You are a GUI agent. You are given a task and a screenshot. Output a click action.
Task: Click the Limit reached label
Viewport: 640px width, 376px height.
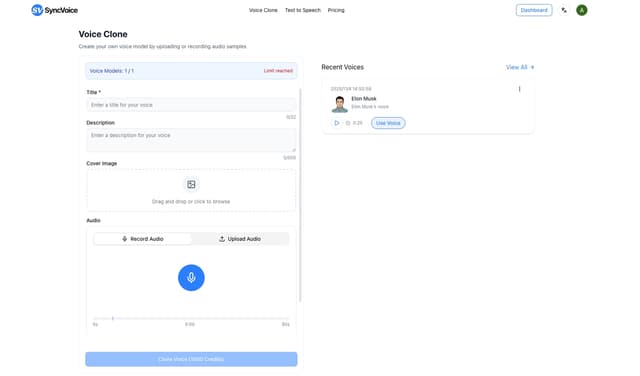278,71
